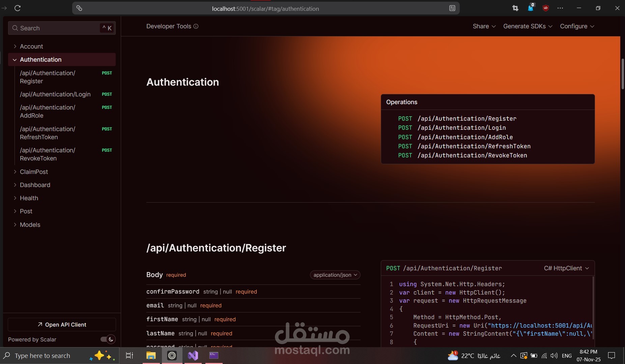Click the email property name
This screenshot has width=625, height=364.
click(155, 305)
